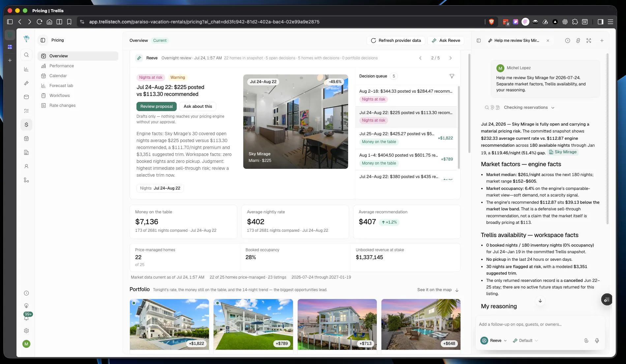Open portfolio home showing +$789

tap(253, 324)
